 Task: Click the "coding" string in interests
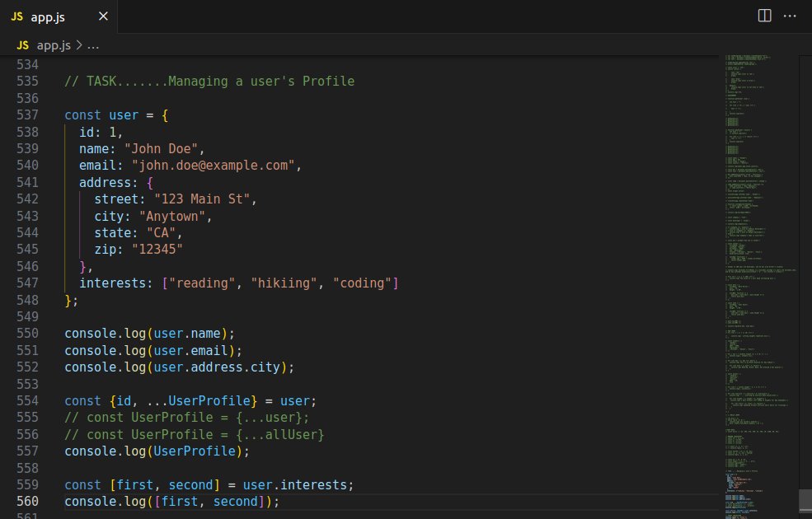[362, 283]
